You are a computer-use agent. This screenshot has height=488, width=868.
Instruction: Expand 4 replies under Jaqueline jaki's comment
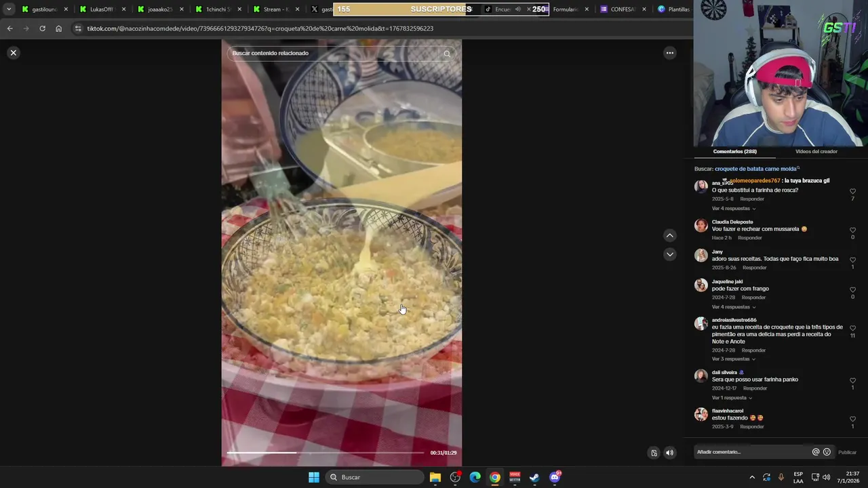click(733, 307)
